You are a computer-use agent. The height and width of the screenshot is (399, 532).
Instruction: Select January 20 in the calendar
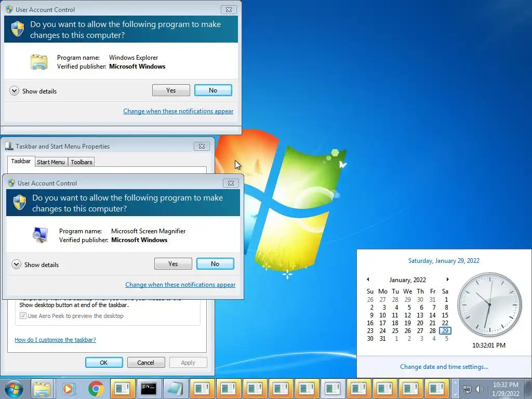[x=420, y=323]
